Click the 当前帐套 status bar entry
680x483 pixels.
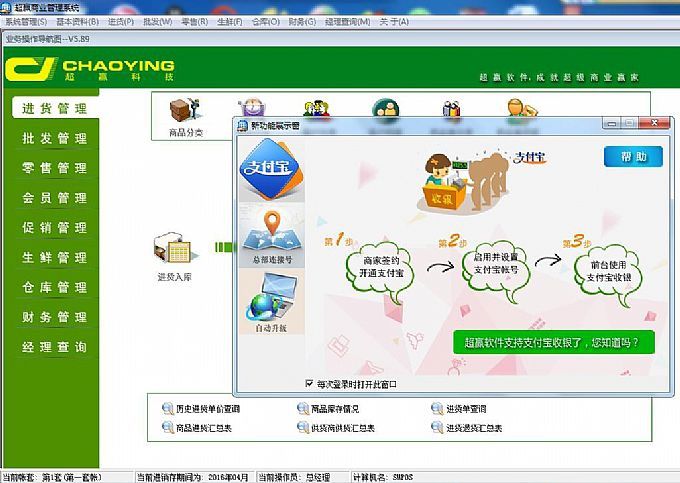tap(52, 477)
